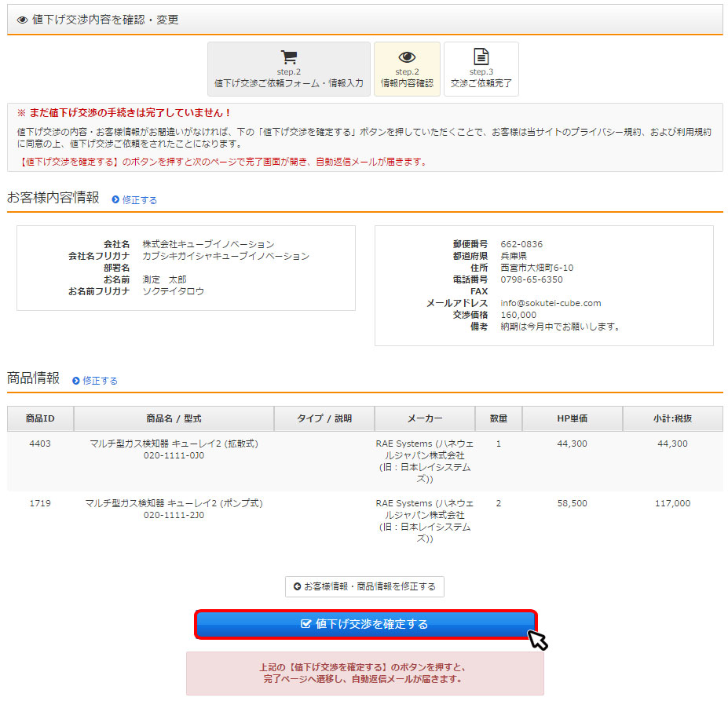728x701 pixels.
Task: Click the 44,300 HP単価 unit price
Action: (x=572, y=444)
